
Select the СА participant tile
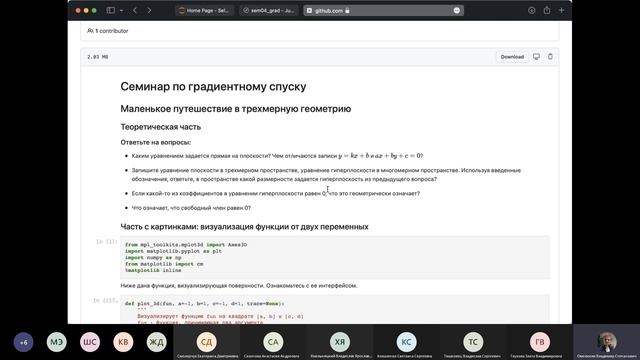pyautogui.click(x=273, y=342)
